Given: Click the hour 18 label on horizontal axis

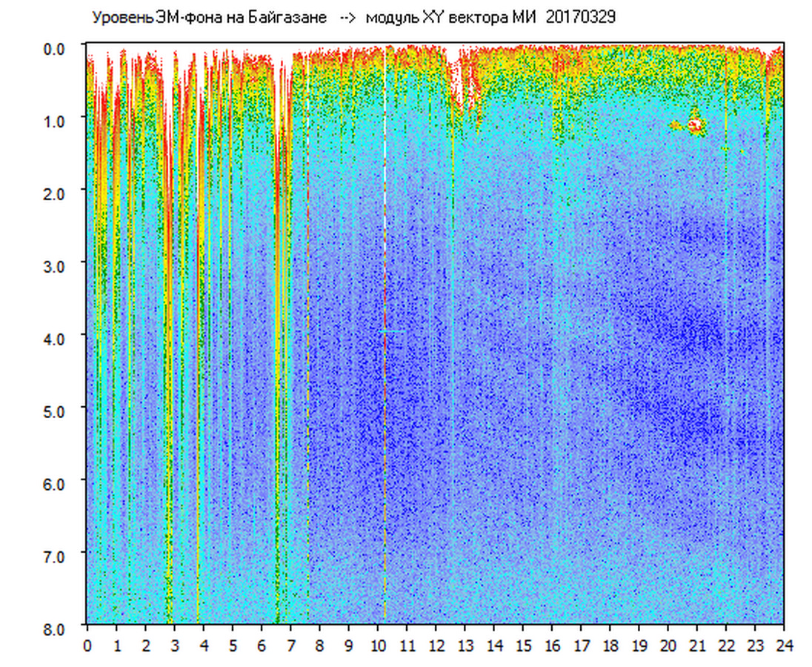Looking at the screenshot, I should [x=610, y=646].
